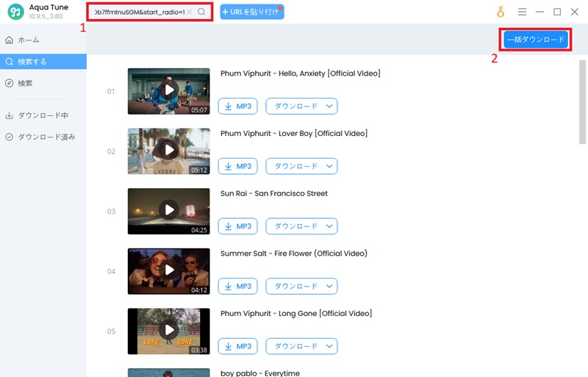Download MP3 of Hello, Anxiety
588x377 pixels.
[x=237, y=106]
